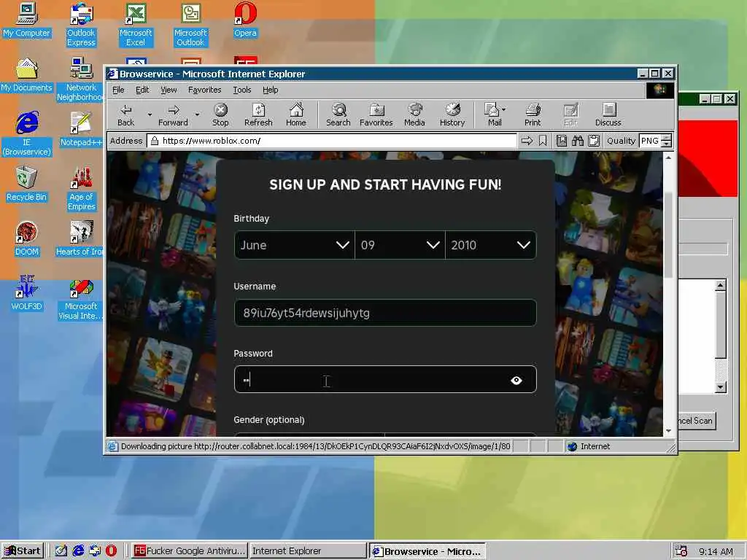Click the book icon beside the bookmark icon
The height and width of the screenshot is (560, 747).
562,141
